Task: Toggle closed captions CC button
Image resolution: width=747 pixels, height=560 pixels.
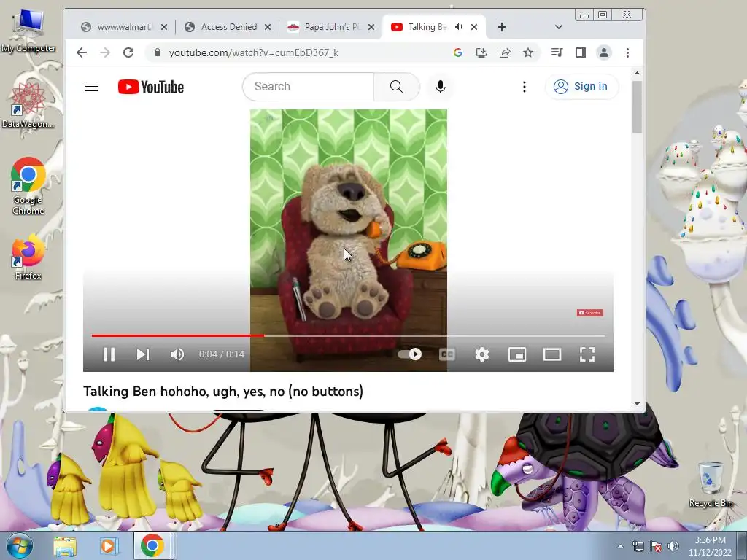Action: tap(447, 354)
